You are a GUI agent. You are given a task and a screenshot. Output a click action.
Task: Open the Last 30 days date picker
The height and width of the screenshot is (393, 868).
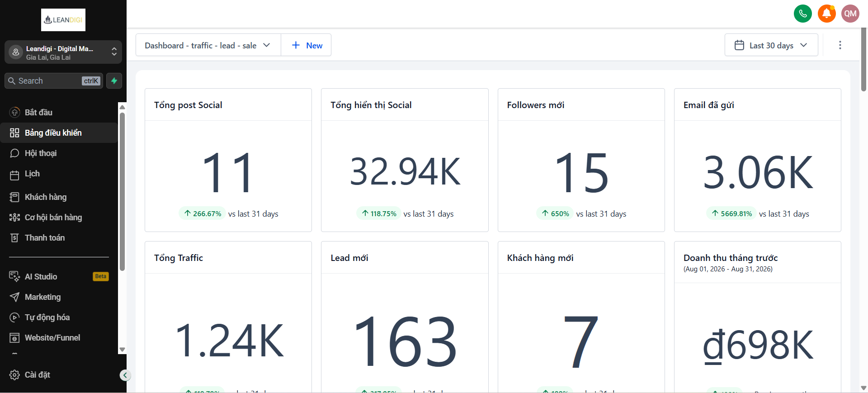pos(771,45)
